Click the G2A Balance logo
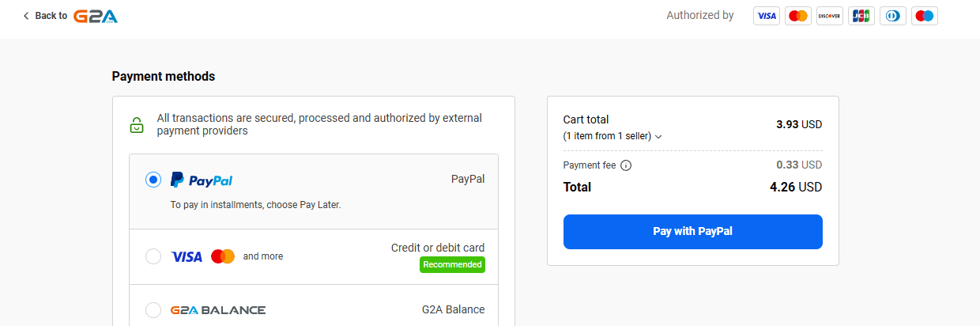 218,310
